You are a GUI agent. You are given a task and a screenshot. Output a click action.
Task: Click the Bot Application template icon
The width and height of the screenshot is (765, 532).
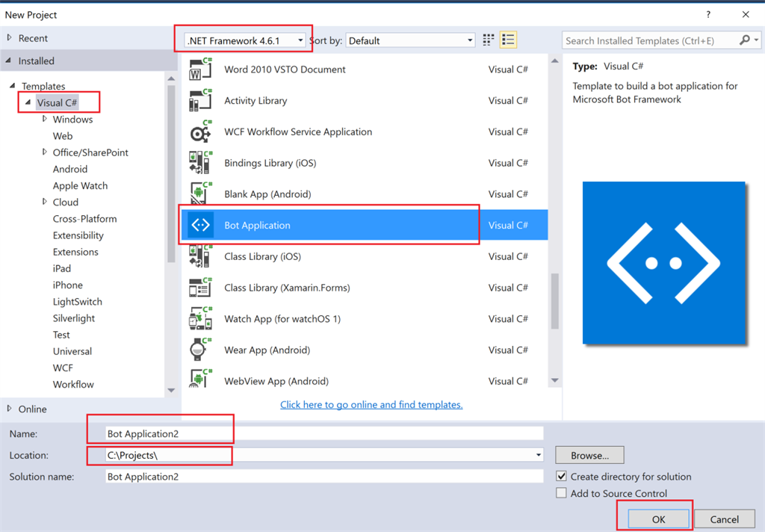(x=200, y=225)
